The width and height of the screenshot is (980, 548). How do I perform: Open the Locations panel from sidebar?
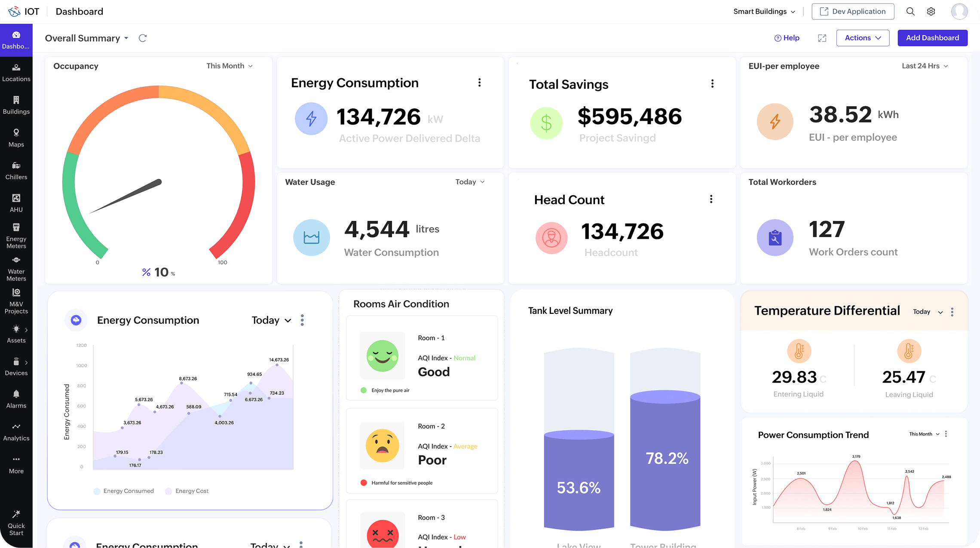pos(16,73)
